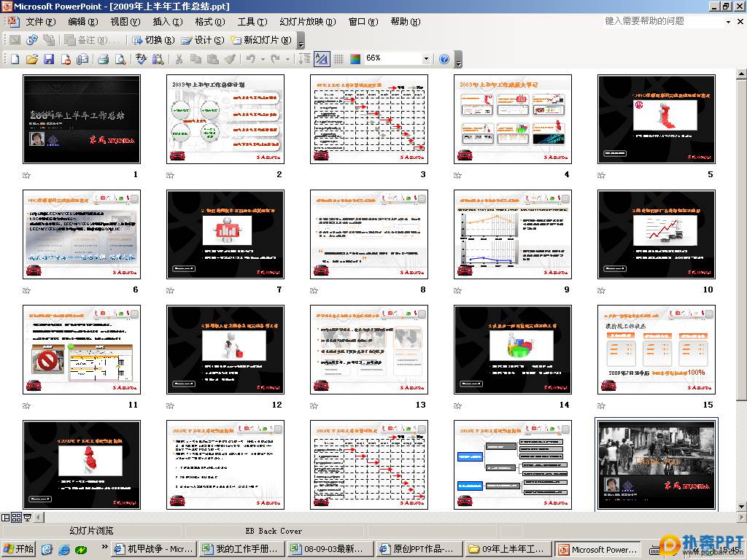Open PowerPoint Help with the question mark icon

444,59
